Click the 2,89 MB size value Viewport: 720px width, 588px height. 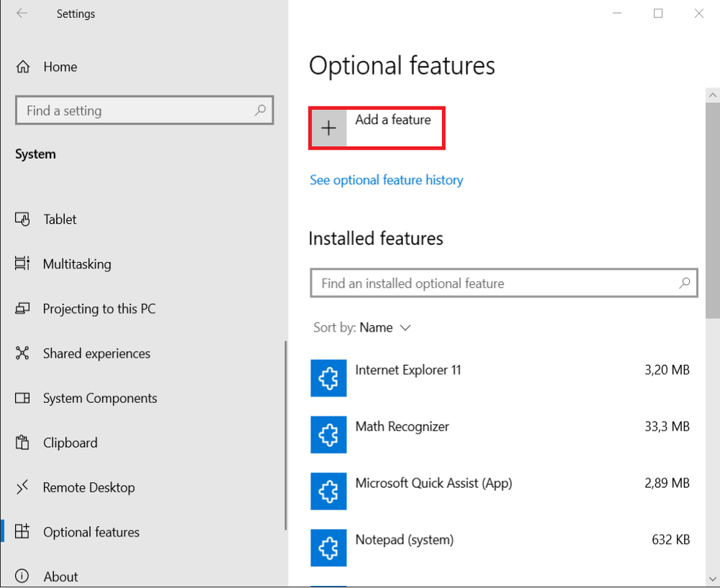(x=667, y=483)
